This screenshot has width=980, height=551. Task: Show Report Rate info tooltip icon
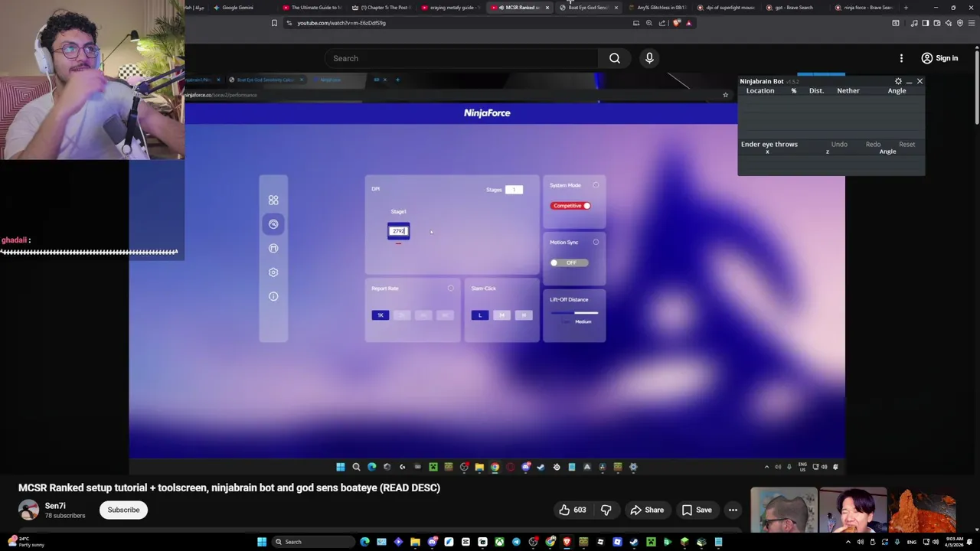coord(450,289)
